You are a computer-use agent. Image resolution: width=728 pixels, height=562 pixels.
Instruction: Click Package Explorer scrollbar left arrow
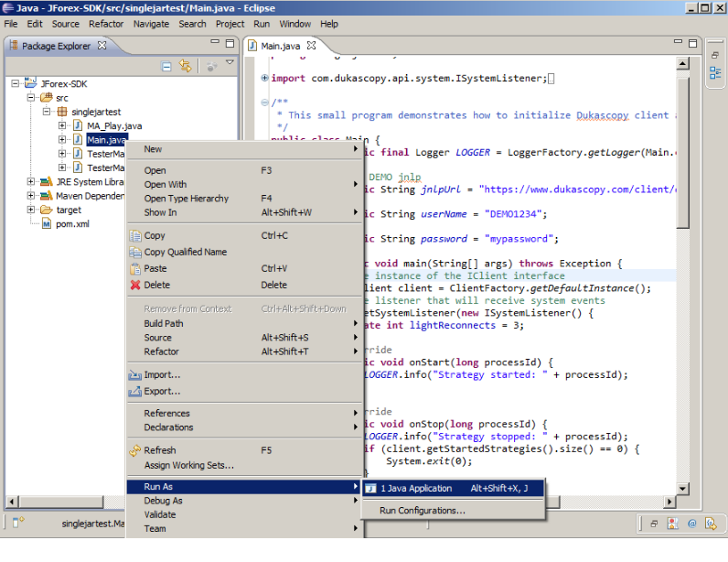pyautogui.click(x=12, y=502)
